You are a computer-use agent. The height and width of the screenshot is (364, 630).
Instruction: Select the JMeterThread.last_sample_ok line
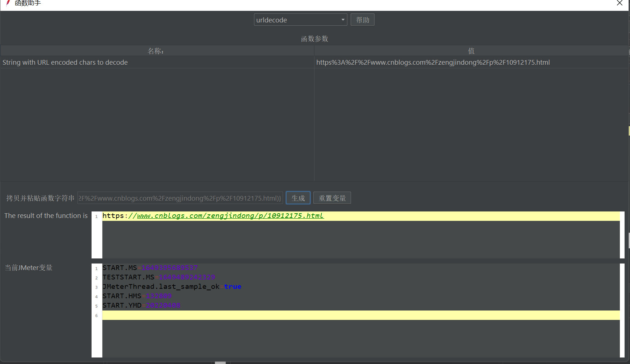[x=361, y=287]
